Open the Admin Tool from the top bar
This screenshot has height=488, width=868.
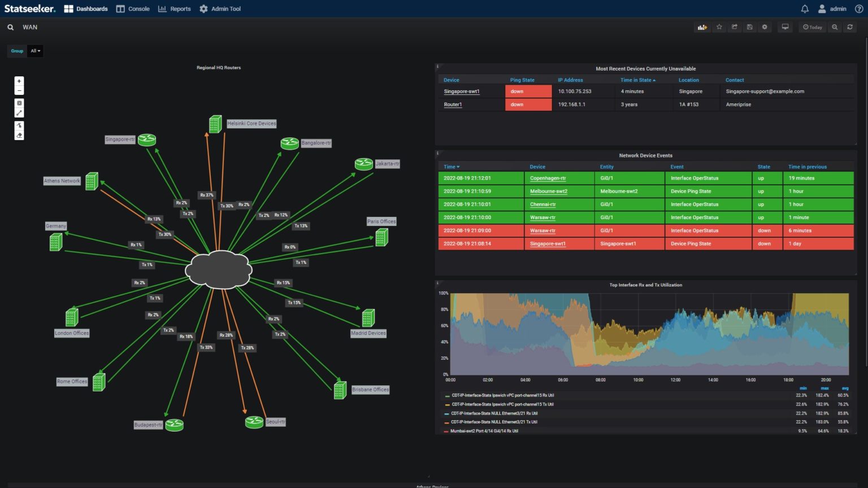(x=220, y=8)
